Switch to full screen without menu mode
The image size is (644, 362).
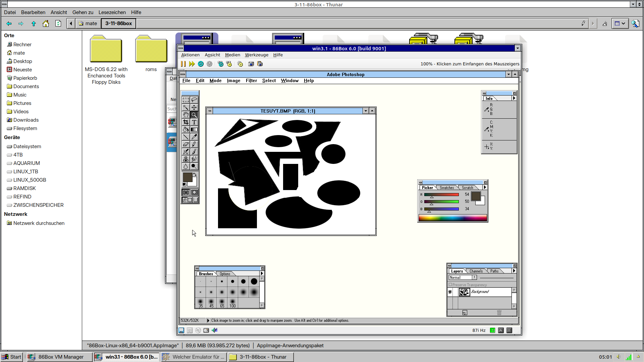(x=196, y=200)
